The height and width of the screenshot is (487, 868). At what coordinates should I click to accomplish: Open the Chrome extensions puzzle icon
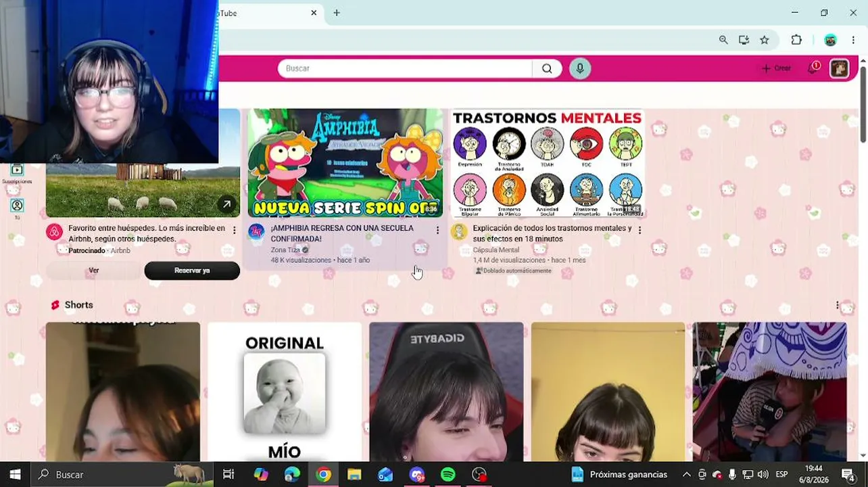(796, 40)
